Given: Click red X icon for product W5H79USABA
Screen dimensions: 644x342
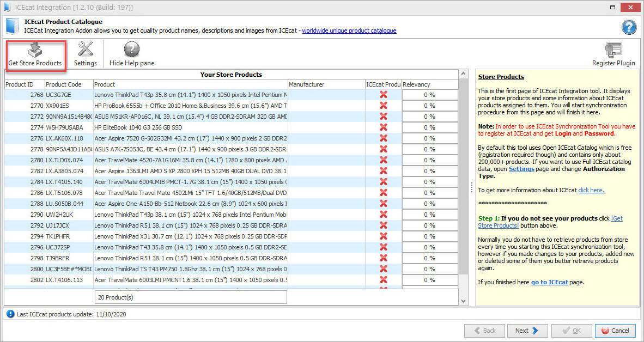Looking at the screenshot, I should [384, 127].
